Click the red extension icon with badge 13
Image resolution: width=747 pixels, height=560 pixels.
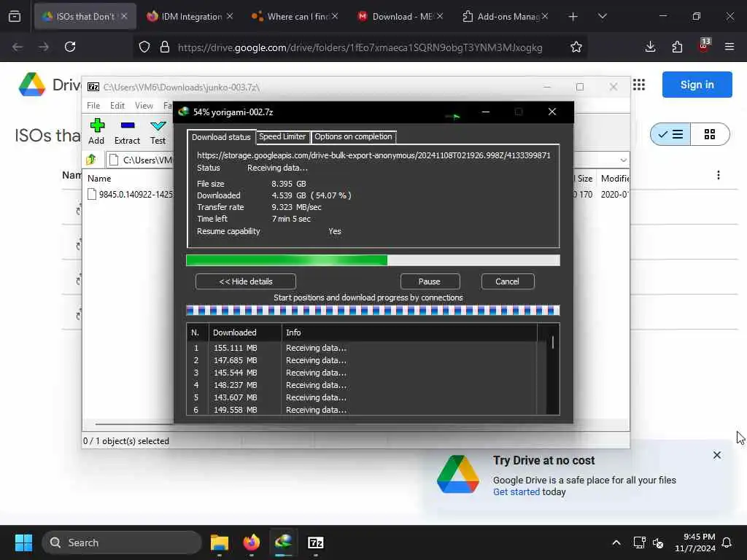coord(704,46)
